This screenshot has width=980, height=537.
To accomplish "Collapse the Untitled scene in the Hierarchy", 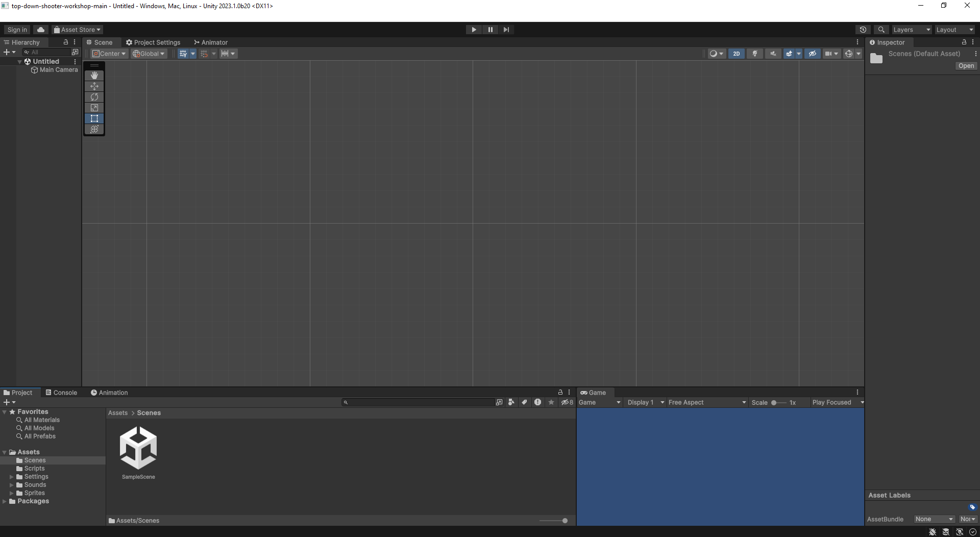I will (19, 61).
